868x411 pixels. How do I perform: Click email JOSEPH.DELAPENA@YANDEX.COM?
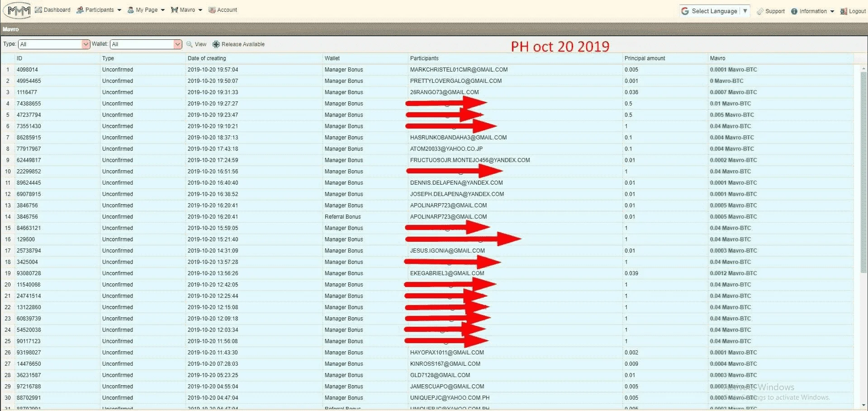(457, 194)
